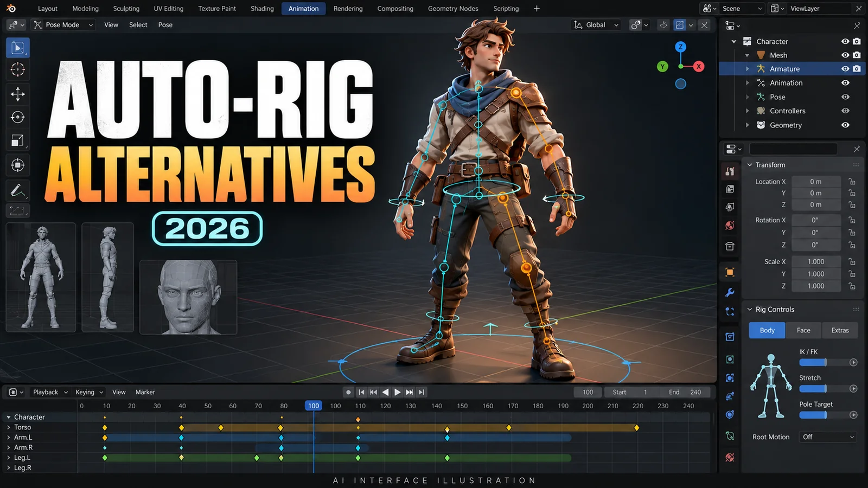Open the Global orientation dropdown
The height and width of the screenshot is (488, 868).
(596, 25)
